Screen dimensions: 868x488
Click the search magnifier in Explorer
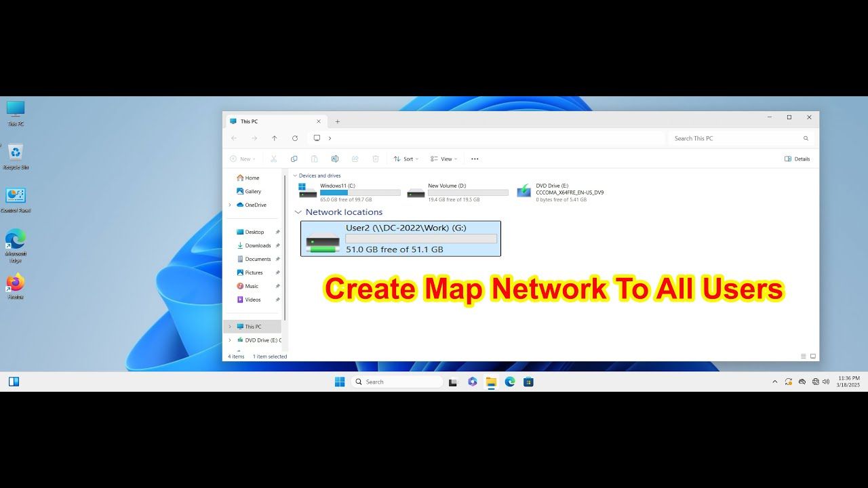(x=806, y=138)
